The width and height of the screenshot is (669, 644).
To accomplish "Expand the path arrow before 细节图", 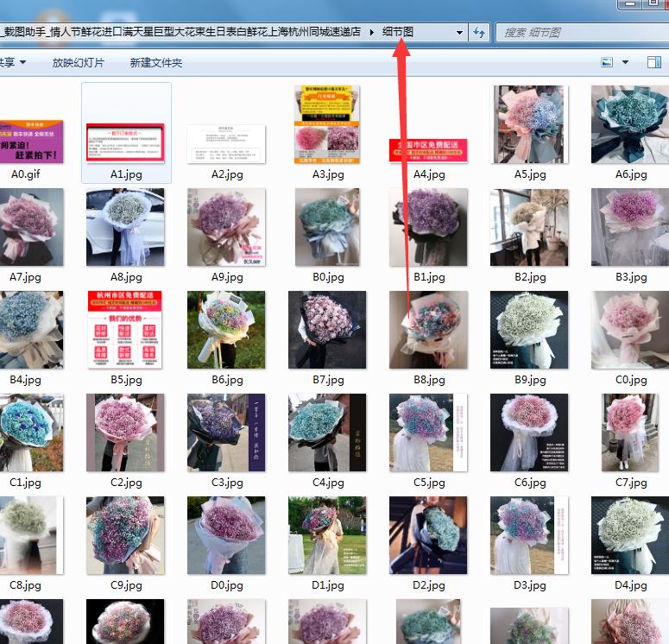I will coord(372,32).
